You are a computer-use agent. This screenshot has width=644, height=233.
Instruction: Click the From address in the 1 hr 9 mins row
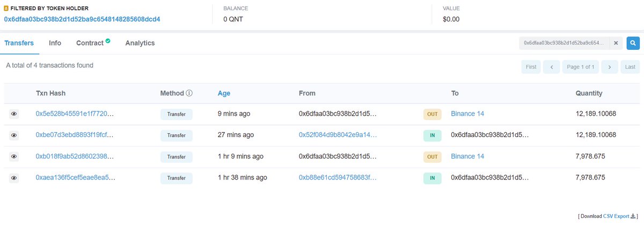pyautogui.click(x=338, y=157)
